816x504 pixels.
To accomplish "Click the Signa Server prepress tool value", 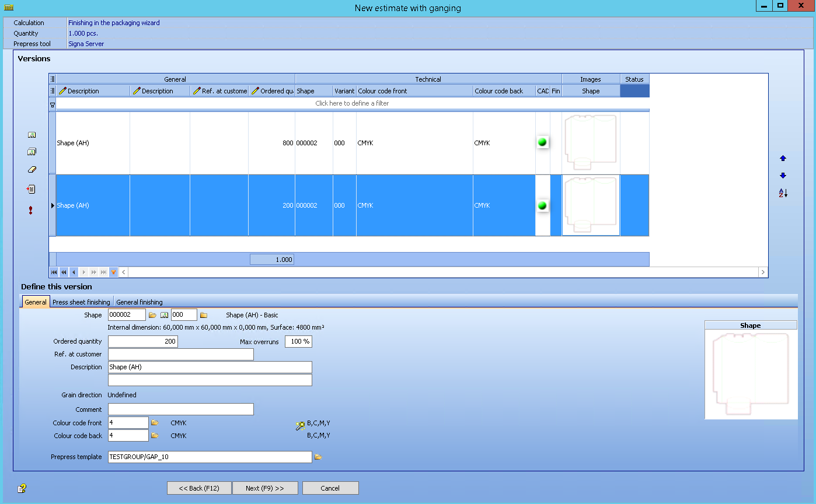I will coord(86,44).
